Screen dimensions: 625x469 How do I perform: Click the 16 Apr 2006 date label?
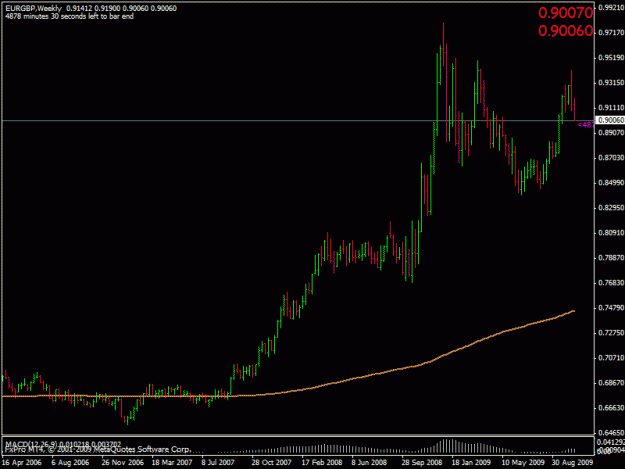tap(22, 463)
